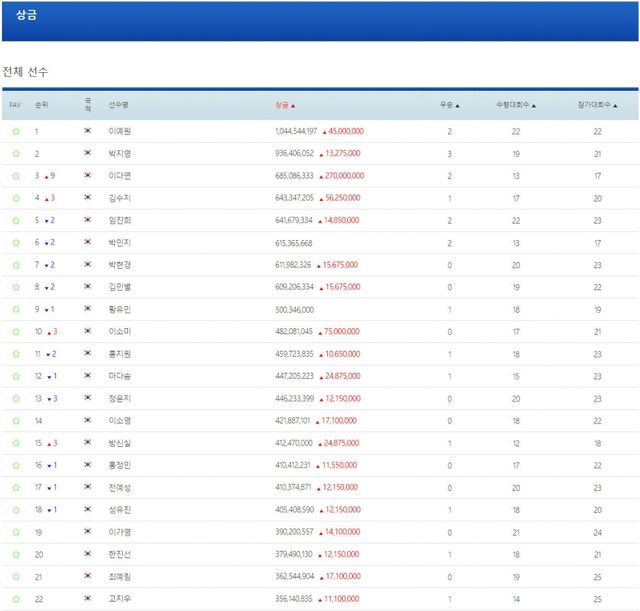Click the star icon beside 박지영
640x611 pixels.
(x=15, y=154)
